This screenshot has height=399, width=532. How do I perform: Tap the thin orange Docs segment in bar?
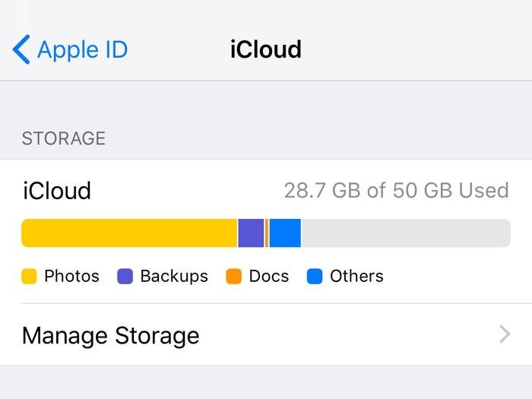click(267, 233)
